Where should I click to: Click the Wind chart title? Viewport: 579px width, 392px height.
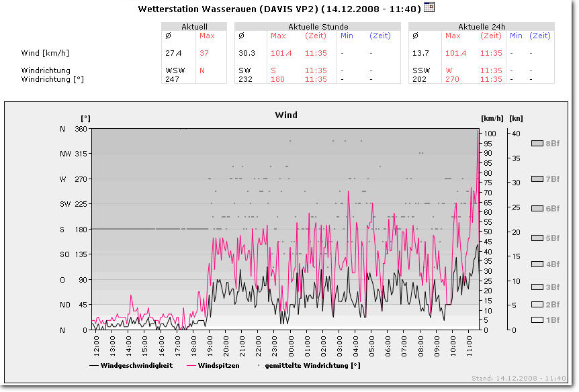point(286,115)
